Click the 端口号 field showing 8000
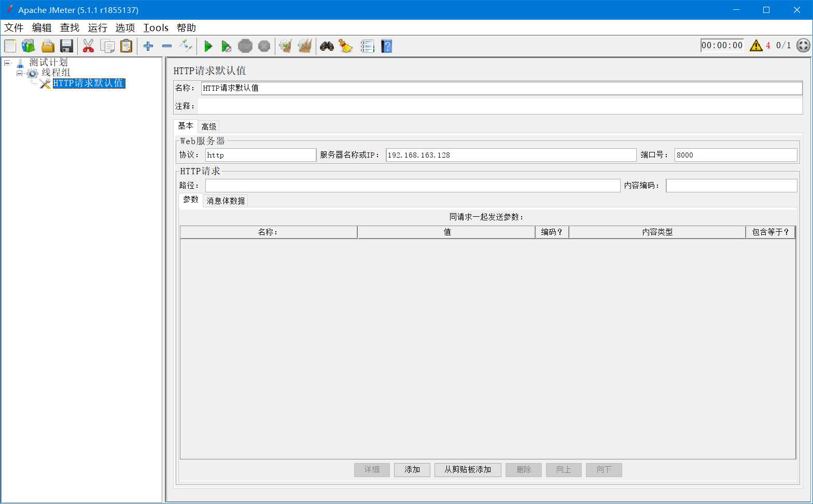Viewport: 813px width, 504px height. coord(736,155)
